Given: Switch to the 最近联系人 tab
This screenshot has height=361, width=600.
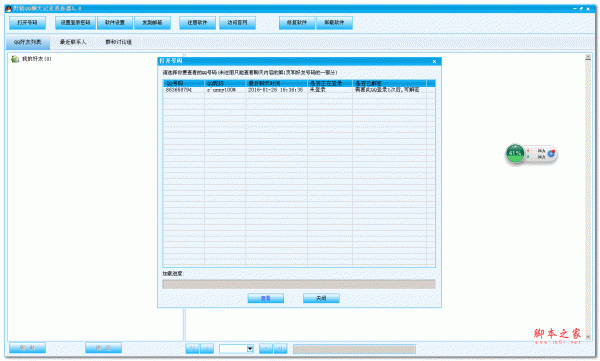Looking at the screenshot, I should click(73, 42).
